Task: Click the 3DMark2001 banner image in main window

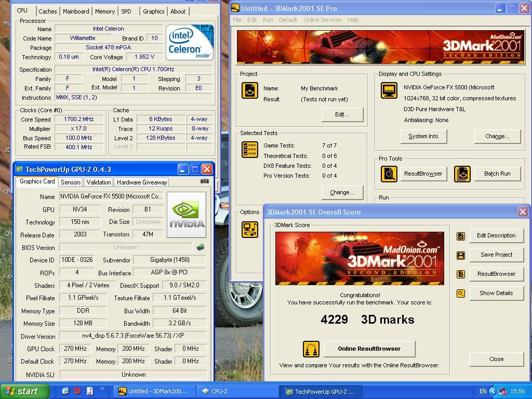Action: pos(380,46)
